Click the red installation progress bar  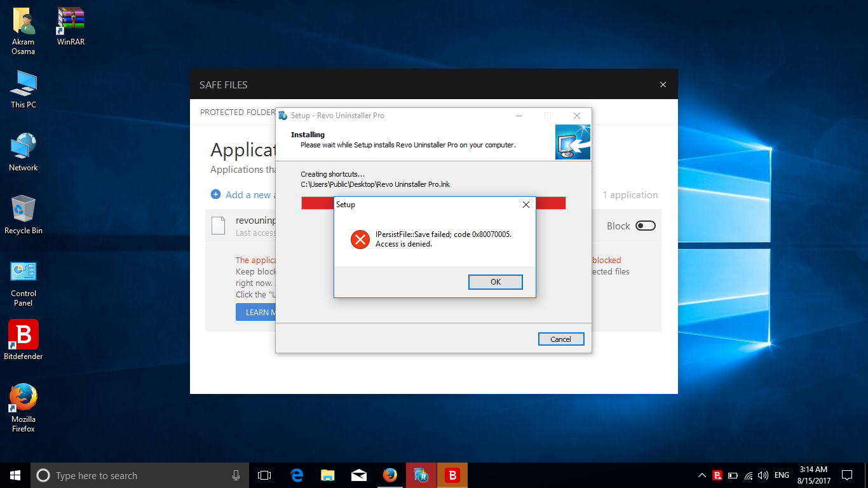pyautogui.click(x=317, y=203)
